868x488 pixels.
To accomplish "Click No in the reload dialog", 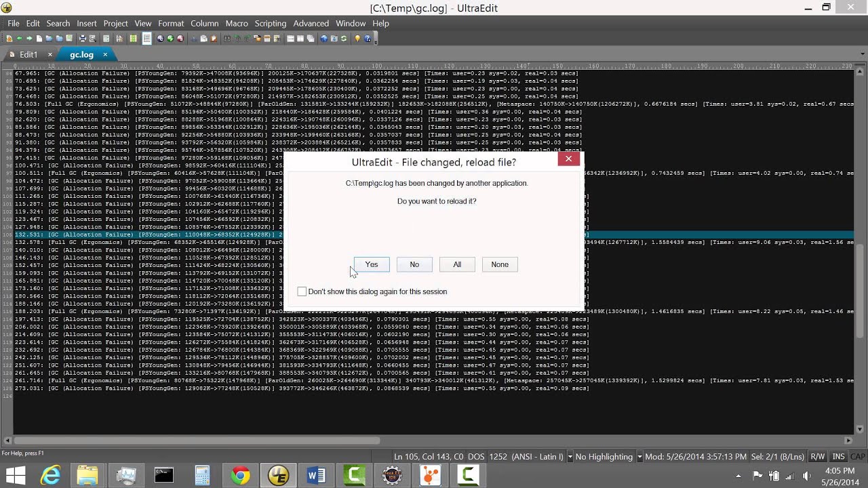I will [414, 264].
